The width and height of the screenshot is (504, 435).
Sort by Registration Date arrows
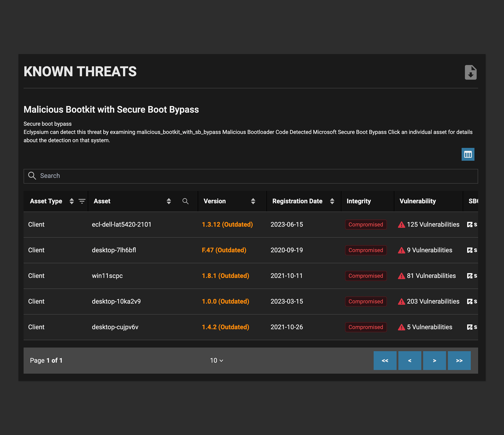[332, 201]
